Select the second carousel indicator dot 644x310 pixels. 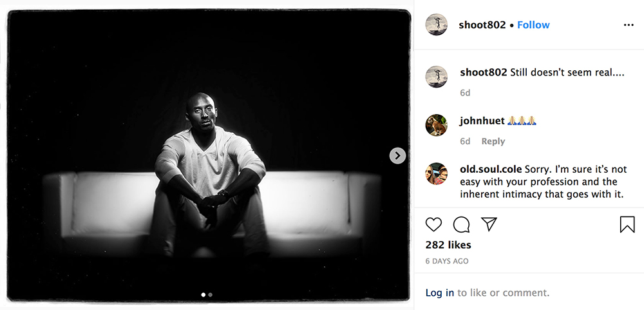[211, 295]
